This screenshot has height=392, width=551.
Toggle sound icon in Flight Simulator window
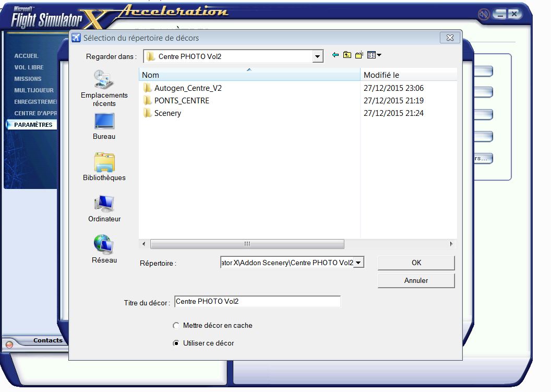(484, 15)
